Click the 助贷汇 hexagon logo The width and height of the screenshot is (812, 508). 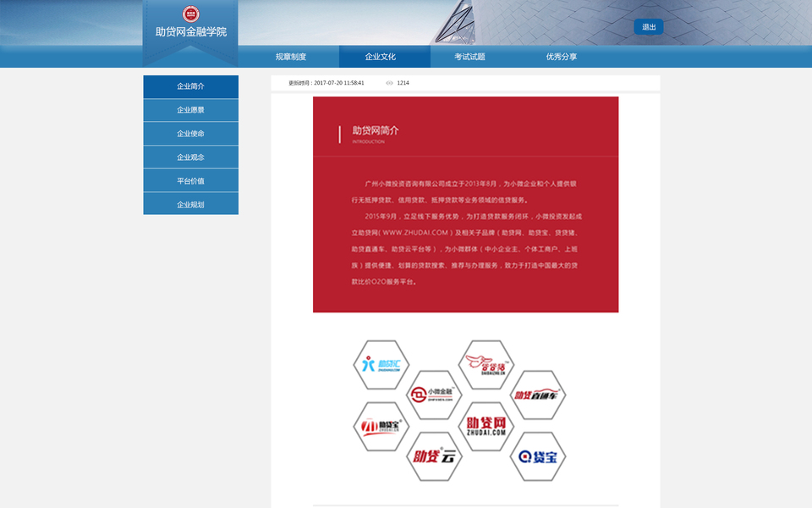coord(381,365)
